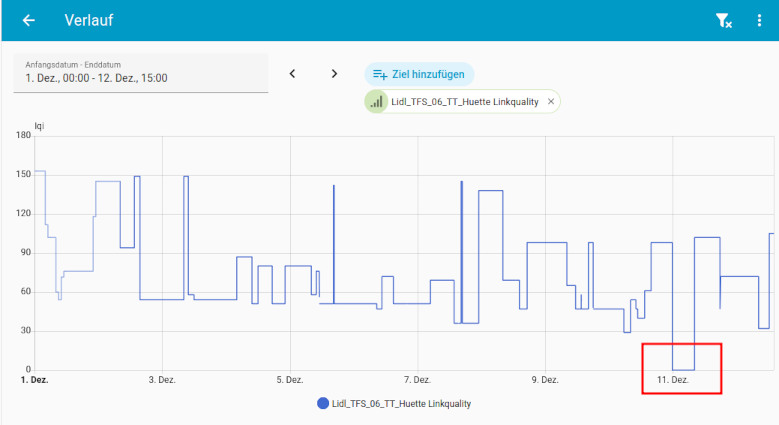Click the blue legend color circle
This screenshot has height=425, width=779.
[x=322, y=404]
